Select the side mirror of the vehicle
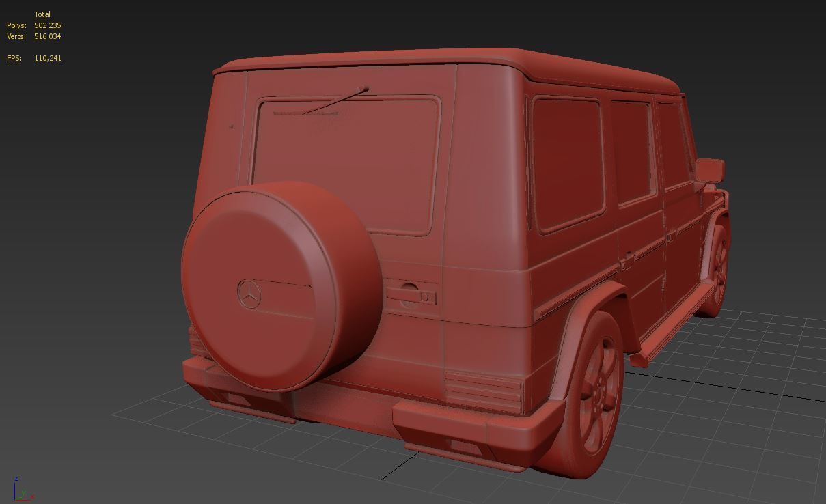 tap(710, 170)
